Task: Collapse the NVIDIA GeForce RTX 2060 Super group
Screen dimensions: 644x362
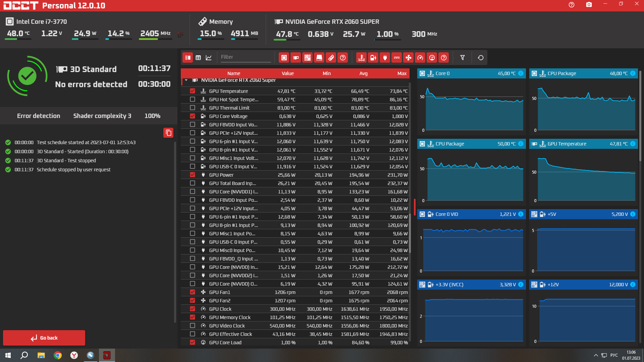Action: [x=186, y=80]
